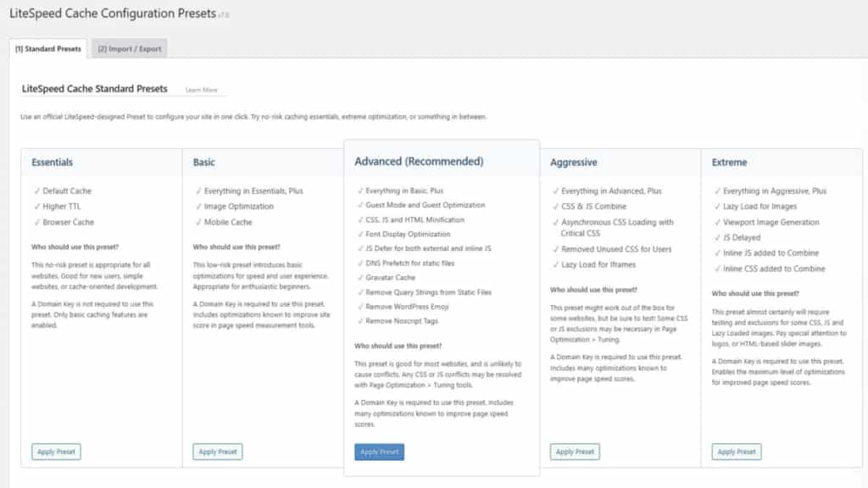This screenshot has width=868, height=488.
Task: Open the Standard Presets tab
Action: point(47,48)
